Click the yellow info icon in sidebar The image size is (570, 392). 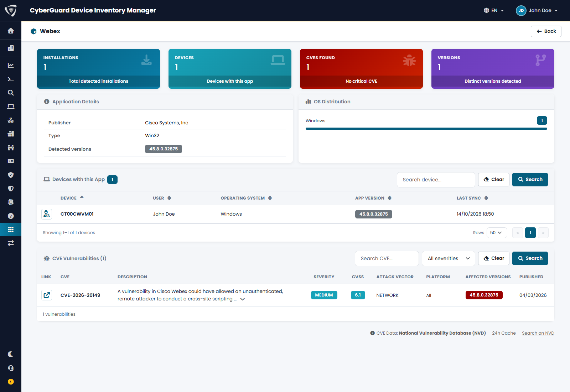[x=11, y=382]
